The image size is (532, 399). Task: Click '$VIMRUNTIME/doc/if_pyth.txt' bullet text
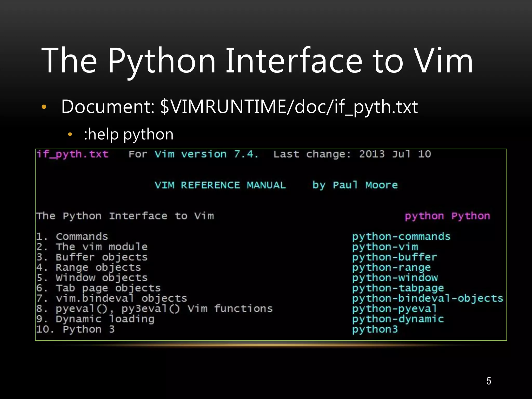pos(289,107)
